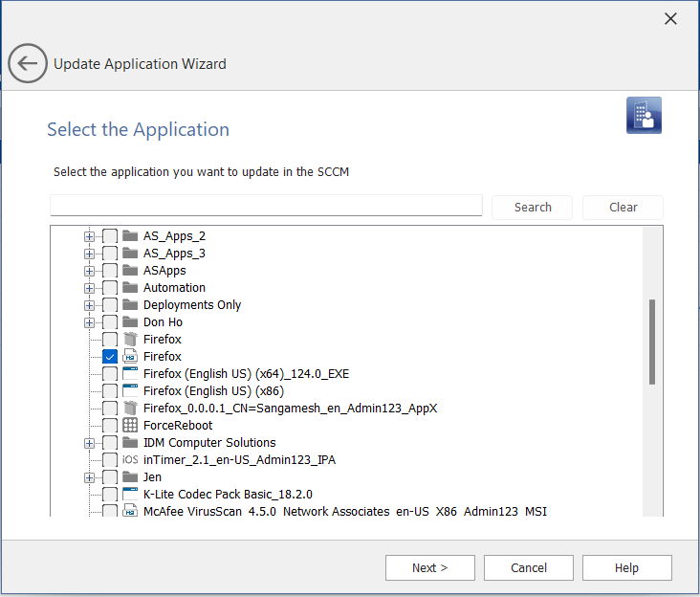700x597 pixels.
Task: Check the ForceReboot checkbox
Action: point(110,426)
